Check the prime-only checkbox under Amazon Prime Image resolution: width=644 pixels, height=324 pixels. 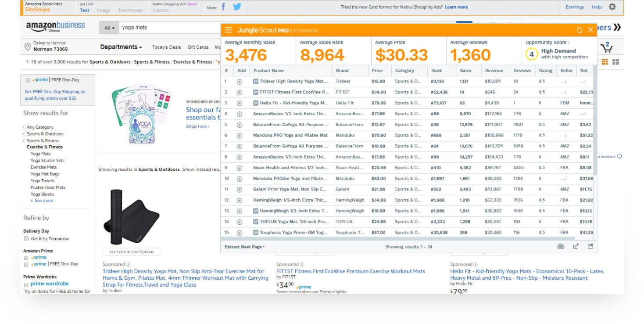(26, 258)
